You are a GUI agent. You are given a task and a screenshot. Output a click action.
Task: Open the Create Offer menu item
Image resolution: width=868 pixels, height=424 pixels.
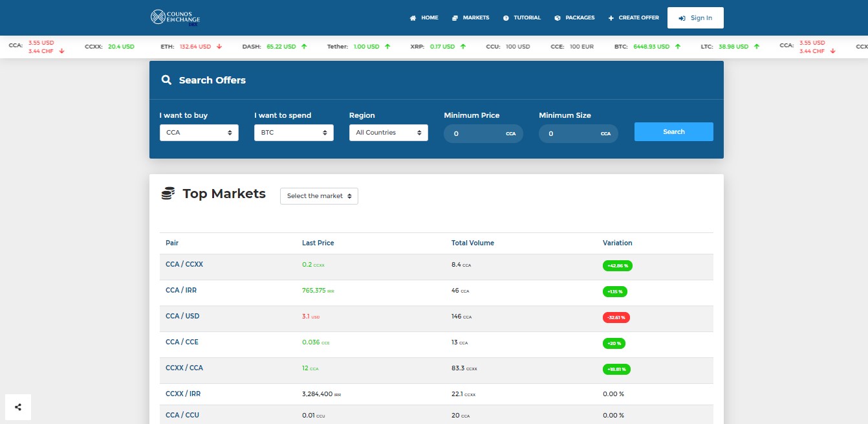coord(633,17)
